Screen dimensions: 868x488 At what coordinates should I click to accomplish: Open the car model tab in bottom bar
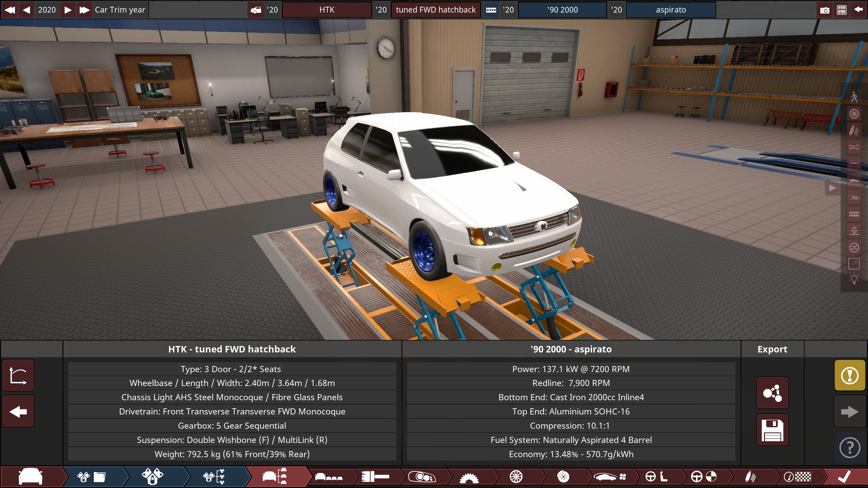(31, 477)
